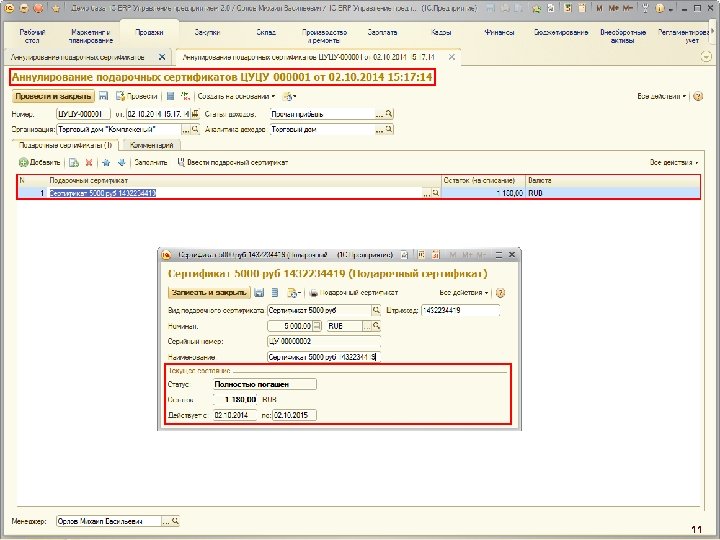Click the document movements list icon
Viewport: 720px width, 540px height.
tap(170, 96)
